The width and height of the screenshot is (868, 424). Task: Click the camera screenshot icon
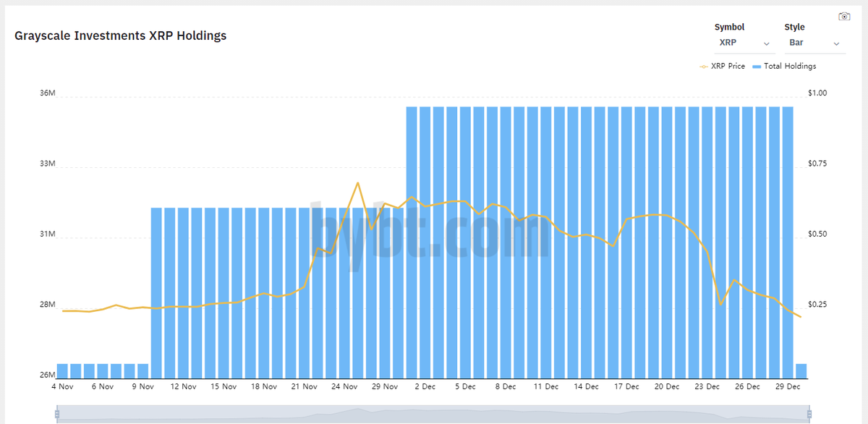coord(844,17)
